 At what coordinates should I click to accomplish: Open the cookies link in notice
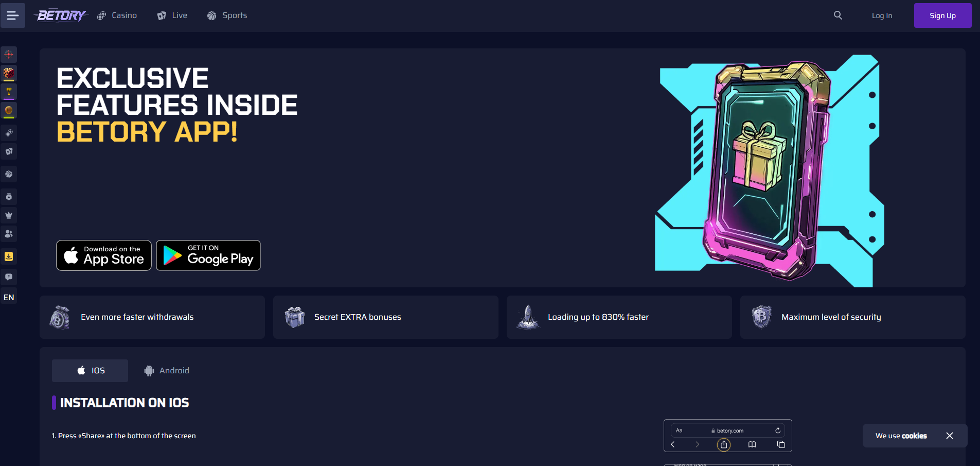point(914,436)
